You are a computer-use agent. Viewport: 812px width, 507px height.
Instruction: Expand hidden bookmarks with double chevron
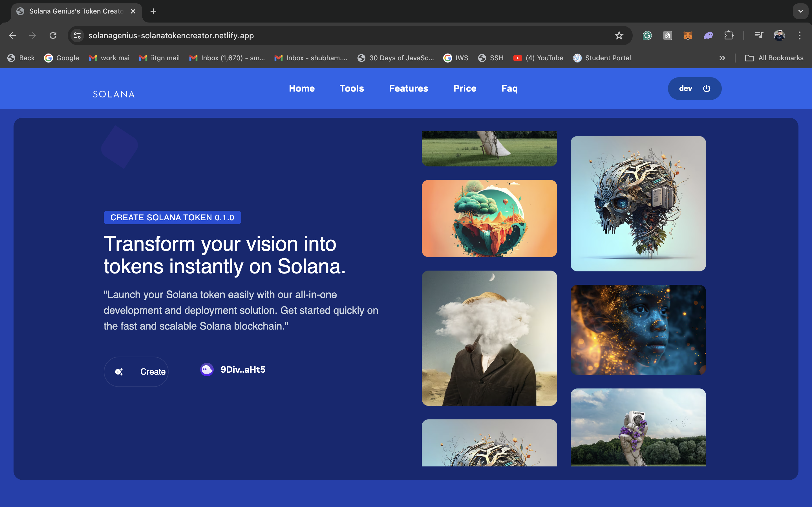pos(722,58)
